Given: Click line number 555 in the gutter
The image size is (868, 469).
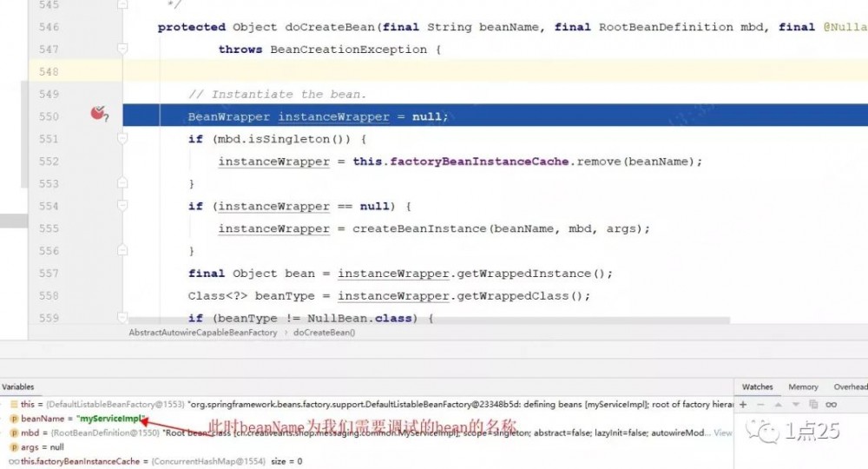Looking at the screenshot, I should click(x=49, y=228).
